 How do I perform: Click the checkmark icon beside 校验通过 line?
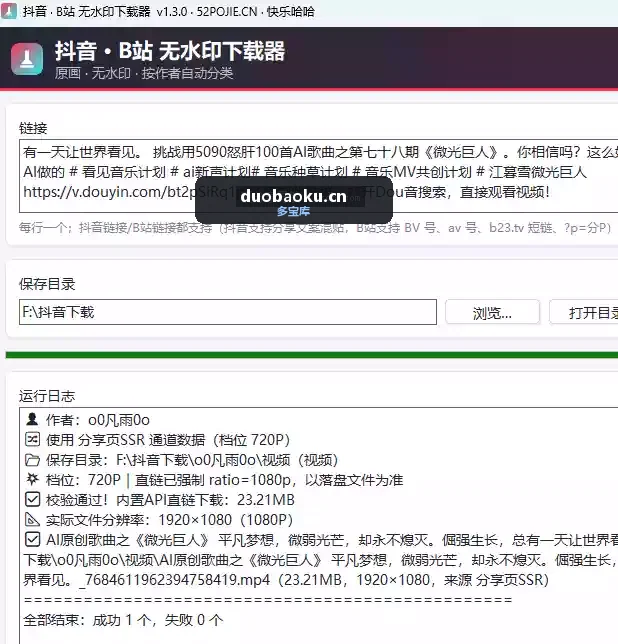point(32,499)
